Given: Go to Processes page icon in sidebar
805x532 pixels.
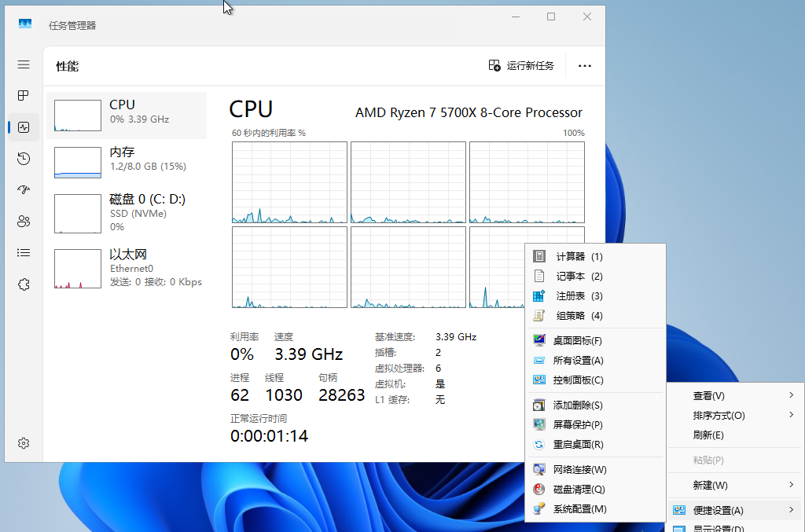Looking at the screenshot, I should tap(24, 95).
